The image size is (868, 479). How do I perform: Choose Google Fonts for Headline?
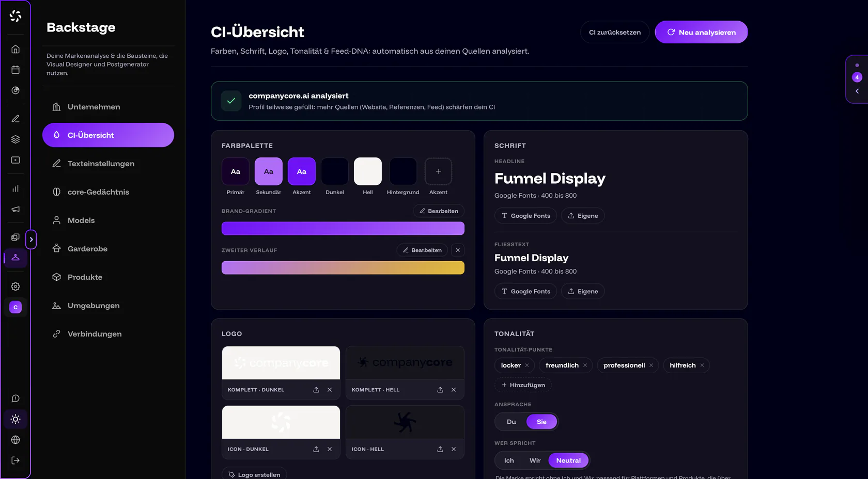click(525, 216)
